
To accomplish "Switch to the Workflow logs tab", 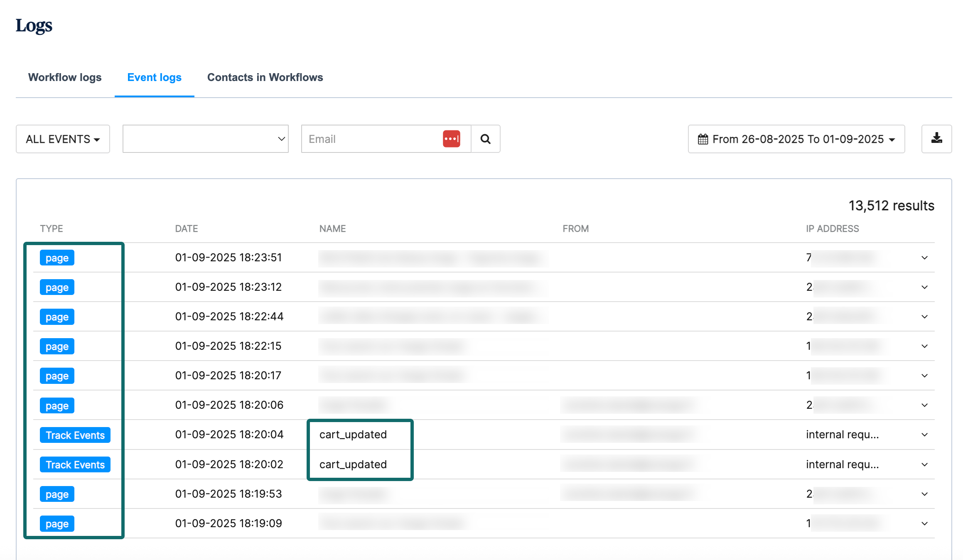I will pyautogui.click(x=64, y=77).
